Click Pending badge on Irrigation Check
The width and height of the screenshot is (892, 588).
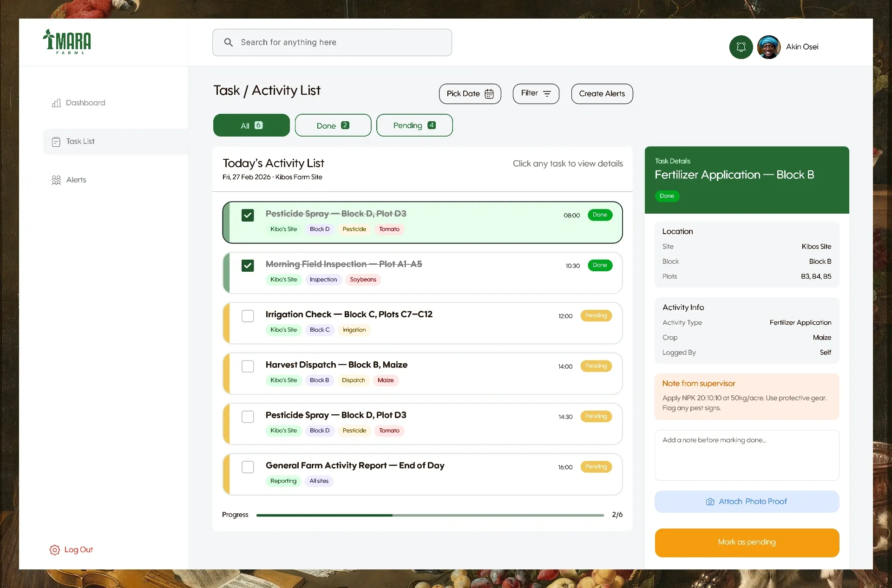tap(596, 316)
